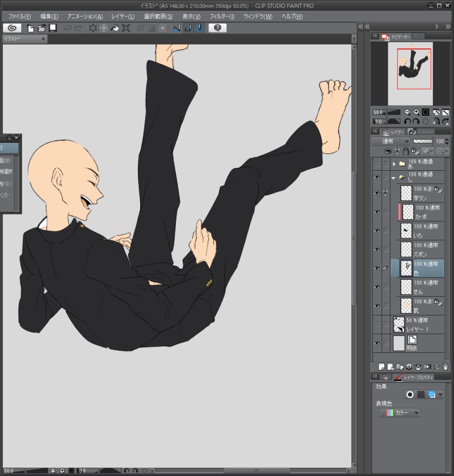Click the layer opacity slider

coord(422,141)
